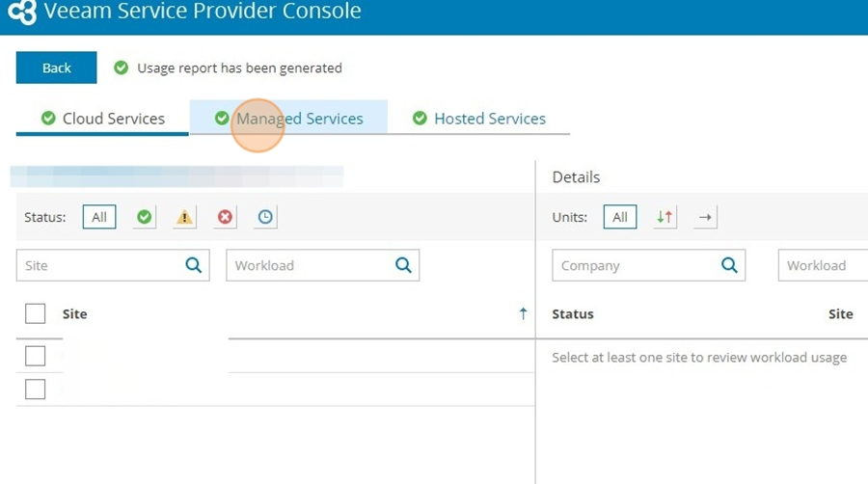This screenshot has width=868, height=484.
Task: Tick the first site row checkbox
Action: coord(36,356)
